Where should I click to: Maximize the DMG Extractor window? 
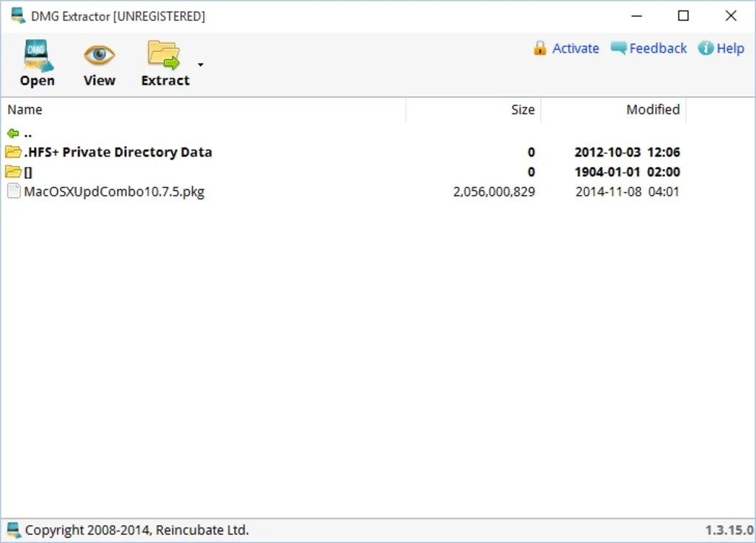click(x=683, y=16)
